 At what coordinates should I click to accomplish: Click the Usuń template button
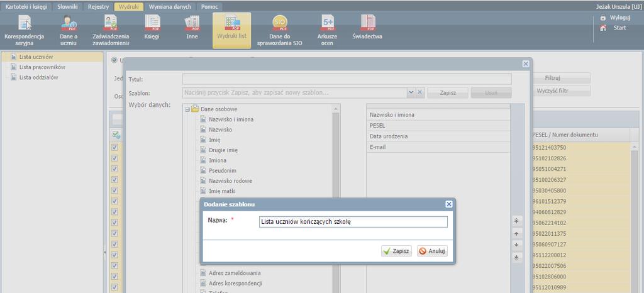491,93
